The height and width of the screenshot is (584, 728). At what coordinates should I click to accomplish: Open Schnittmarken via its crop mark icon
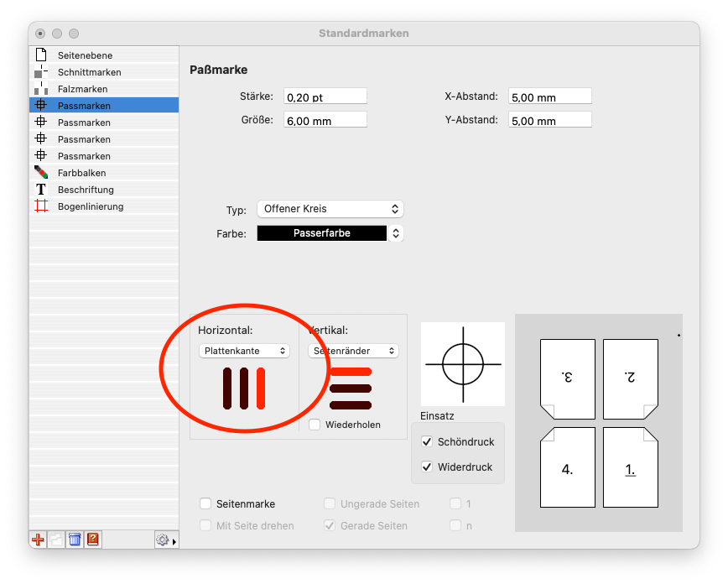coord(41,72)
